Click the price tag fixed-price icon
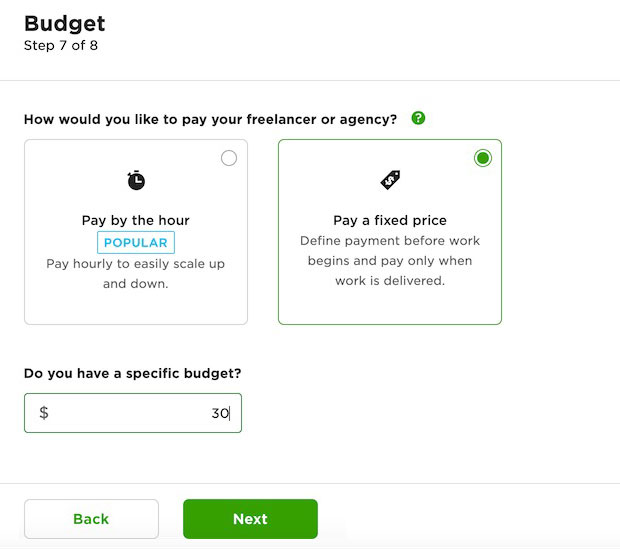This screenshot has height=549, width=620. point(390,180)
